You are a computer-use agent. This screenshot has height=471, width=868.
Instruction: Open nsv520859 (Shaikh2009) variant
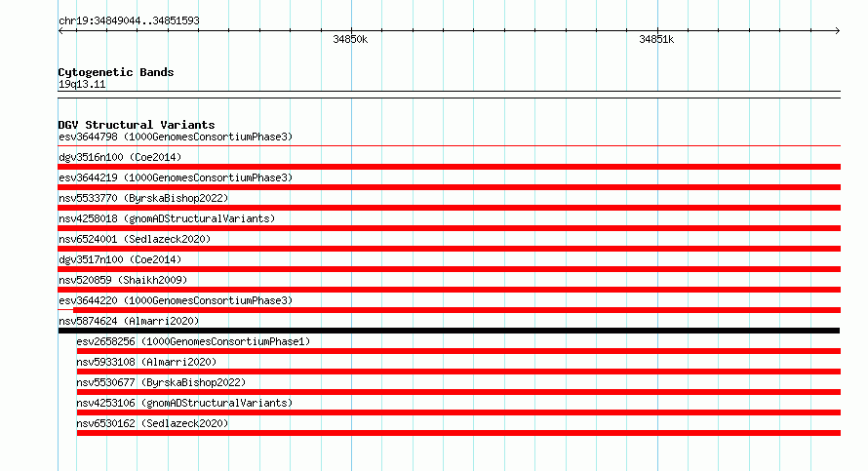(123, 280)
